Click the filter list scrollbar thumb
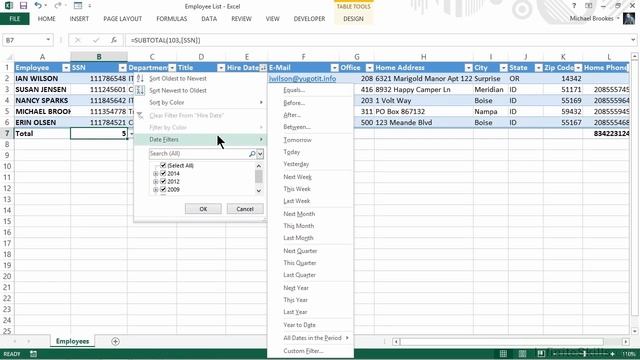Viewport: 640px width, 360px height. coord(259,176)
